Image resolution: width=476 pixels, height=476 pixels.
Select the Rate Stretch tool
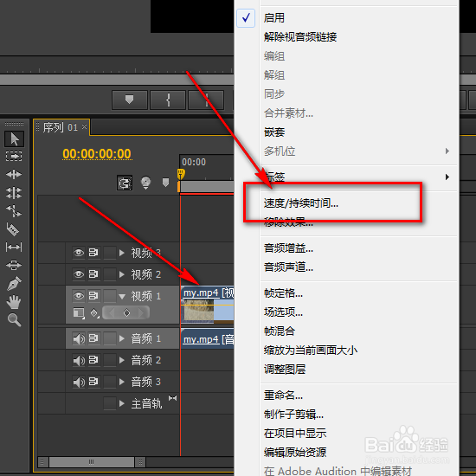point(14,210)
